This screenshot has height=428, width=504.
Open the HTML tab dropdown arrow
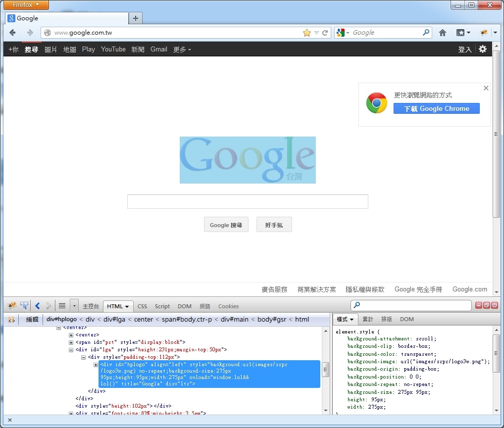(x=127, y=307)
